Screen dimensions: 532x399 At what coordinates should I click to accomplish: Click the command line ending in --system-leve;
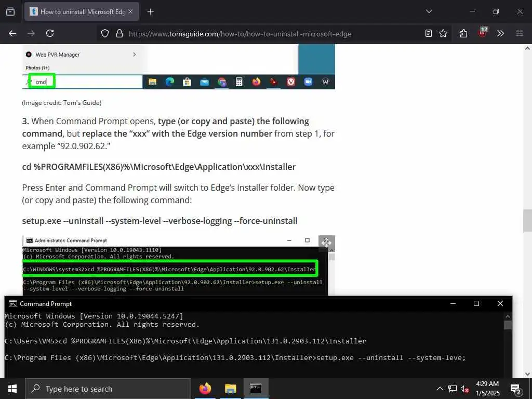(x=235, y=357)
